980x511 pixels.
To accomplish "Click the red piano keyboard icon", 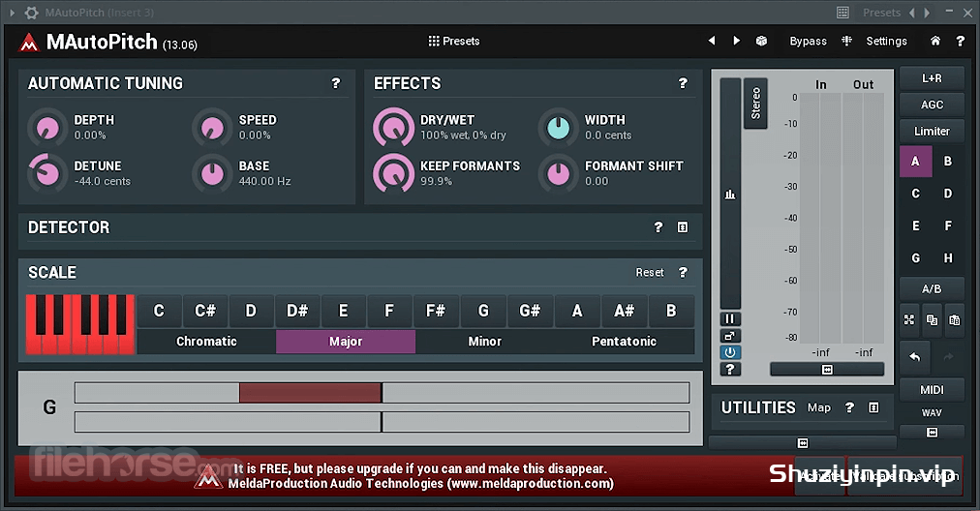I will (x=80, y=324).
